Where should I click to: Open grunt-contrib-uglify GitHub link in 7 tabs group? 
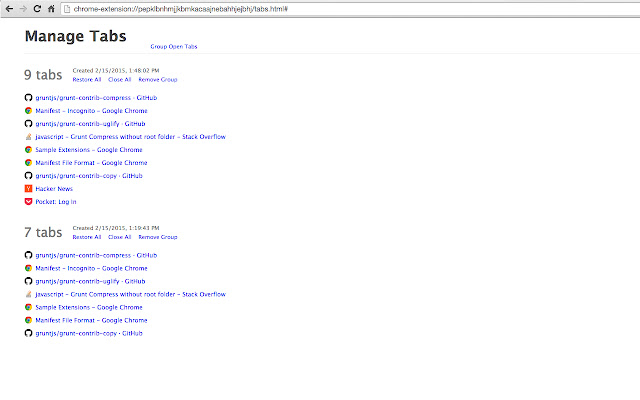coord(90,282)
